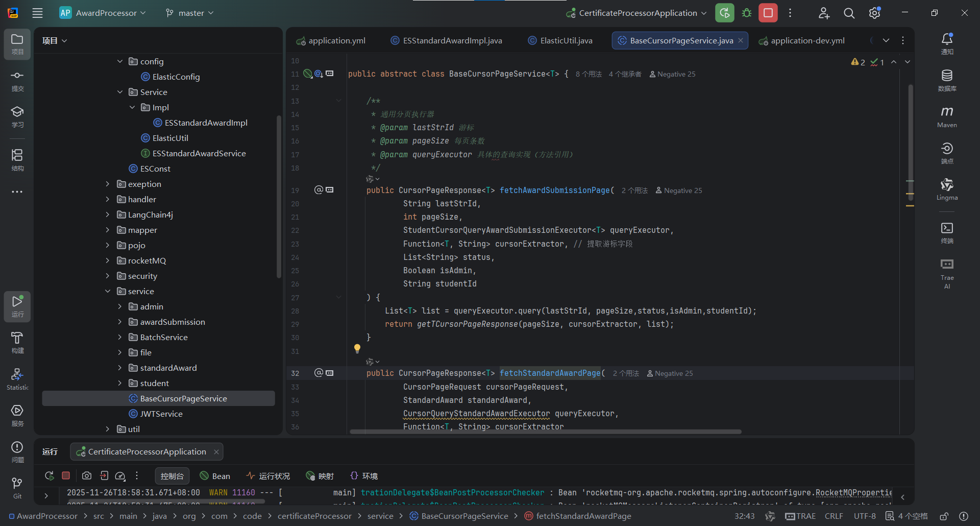The image size is (980, 526).
Task: Switch to application-dev.yml tab
Action: coord(802,40)
